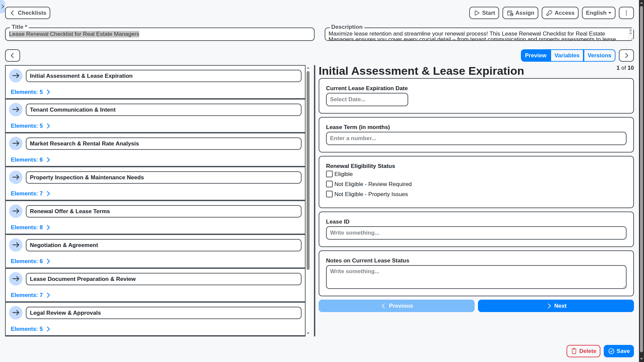Check the Eligible checkbox
Screen dimensions: 644x362
(329, 174)
